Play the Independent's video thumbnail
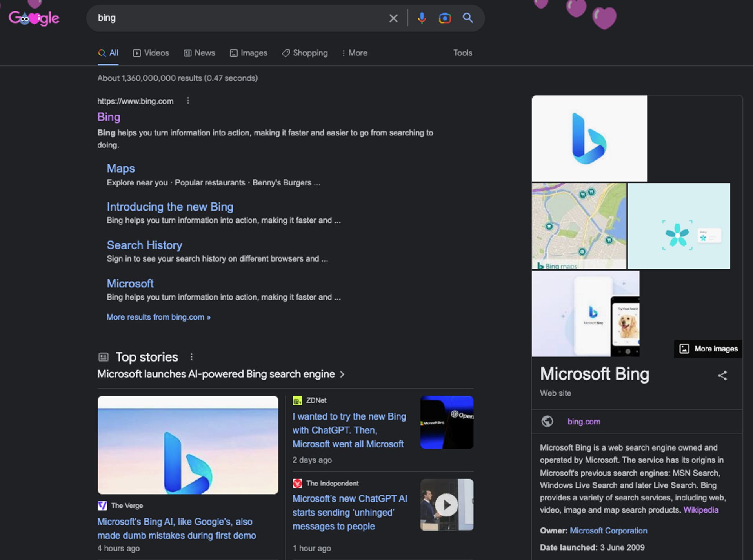Image resolution: width=753 pixels, height=560 pixels. point(446,505)
